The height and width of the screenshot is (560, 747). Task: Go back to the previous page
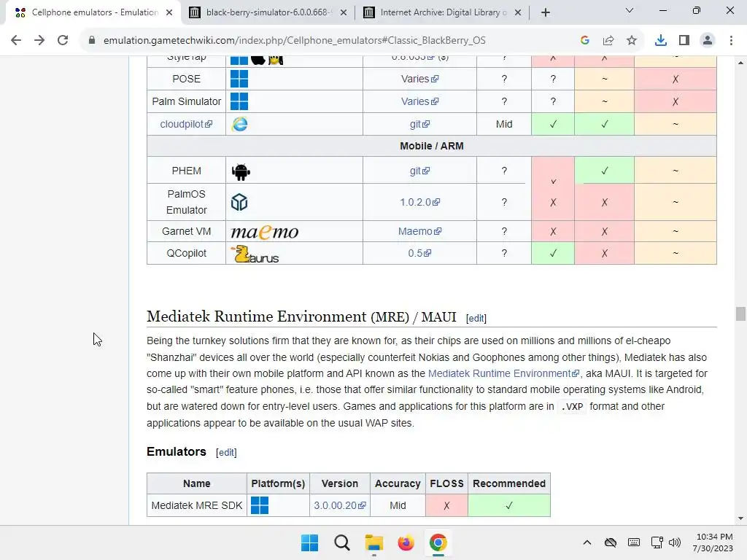(16, 41)
